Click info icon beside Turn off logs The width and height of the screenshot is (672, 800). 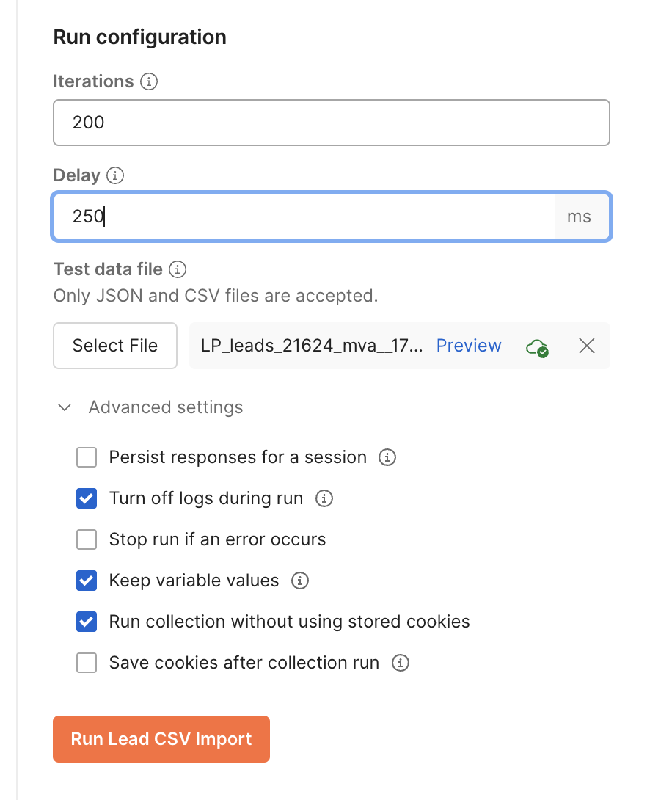pyautogui.click(x=324, y=498)
